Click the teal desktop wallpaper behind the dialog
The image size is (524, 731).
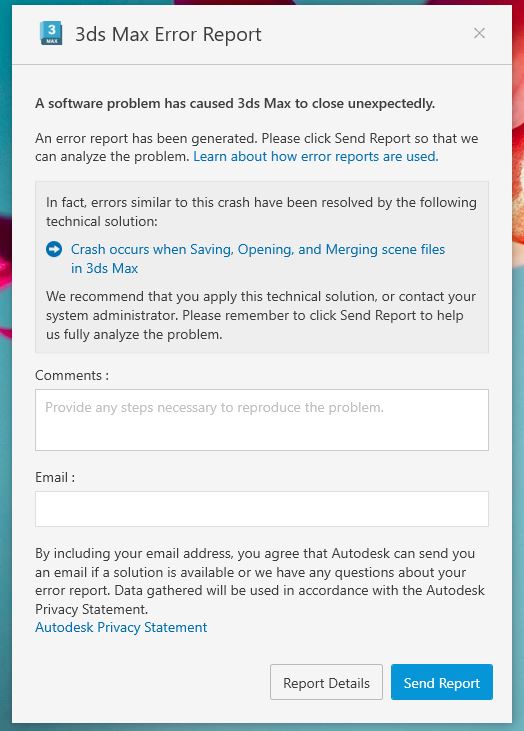coord(517,420)
